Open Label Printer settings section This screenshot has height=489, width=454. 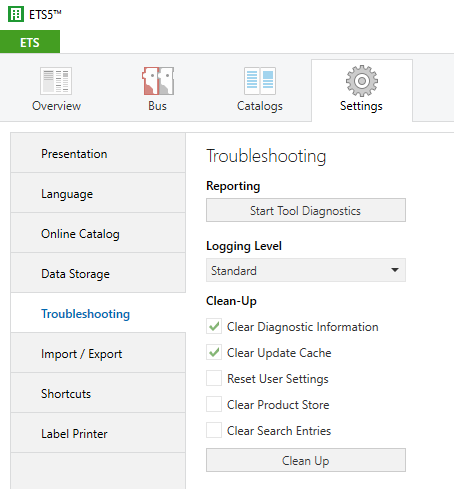(x=98, y=433)
